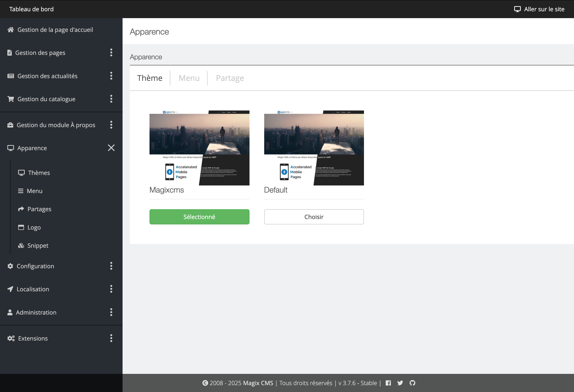The width and height of the screenshot is (574, 392).
Task: Click the Facebook icon in footer
Action: coord(388,383)
